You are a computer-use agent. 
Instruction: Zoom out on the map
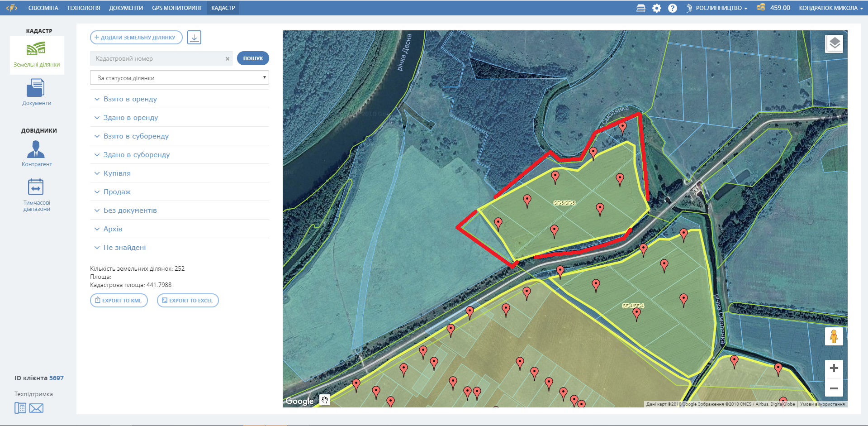coord(834,388)
